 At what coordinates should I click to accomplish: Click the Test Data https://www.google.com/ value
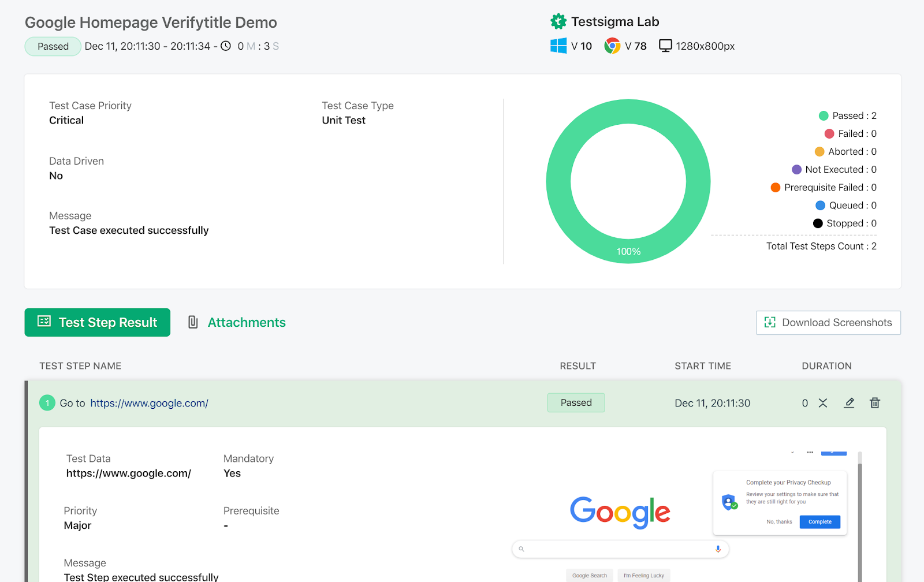tap(128, 473)
